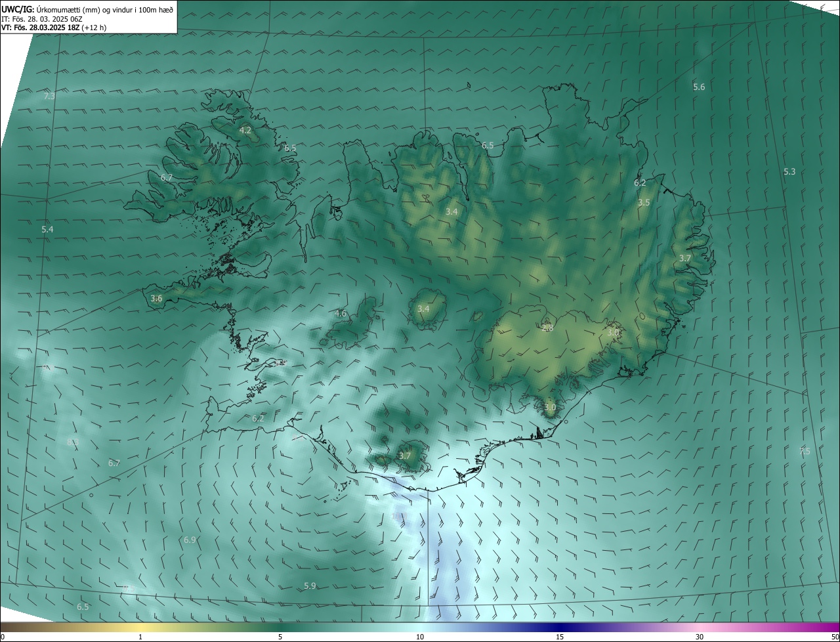Screen dimensions: 840x642
Task: Click the 2.8 value label on the glacier
Action: 547,328
